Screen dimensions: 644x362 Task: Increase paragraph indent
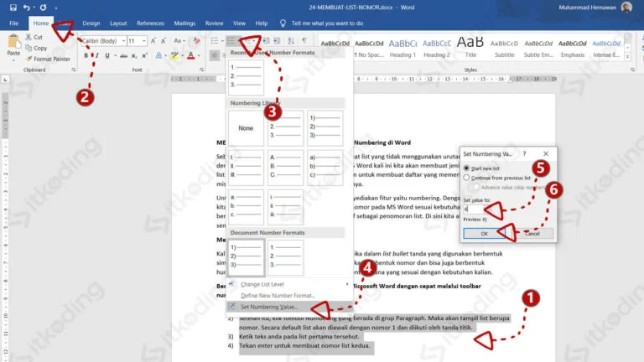[277, 40]
